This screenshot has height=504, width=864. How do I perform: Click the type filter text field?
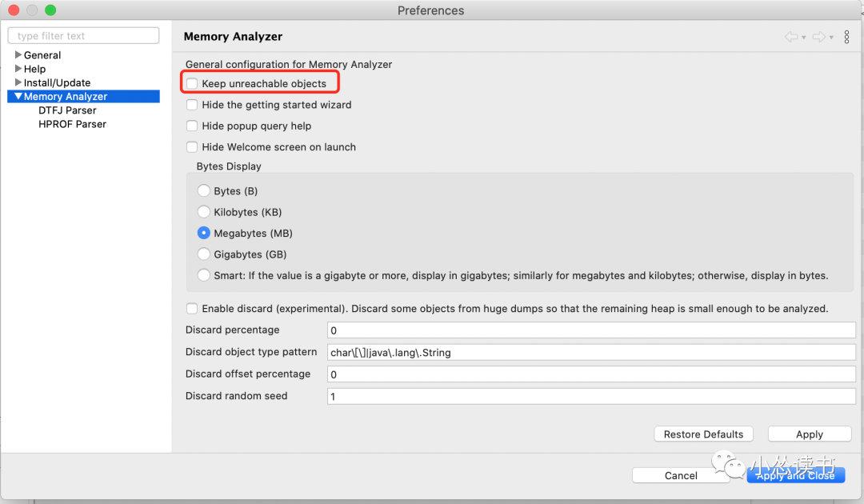point(83,36)
